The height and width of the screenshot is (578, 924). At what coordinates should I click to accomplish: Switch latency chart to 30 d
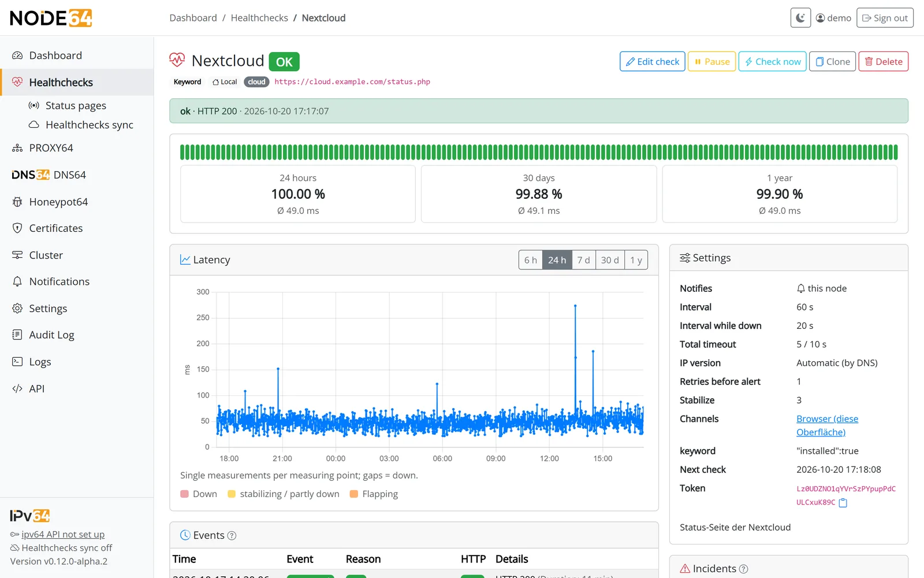[610, 260]
